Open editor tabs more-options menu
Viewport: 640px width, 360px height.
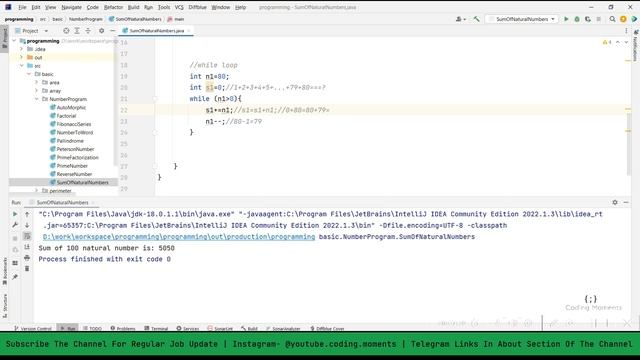(626, 31)
